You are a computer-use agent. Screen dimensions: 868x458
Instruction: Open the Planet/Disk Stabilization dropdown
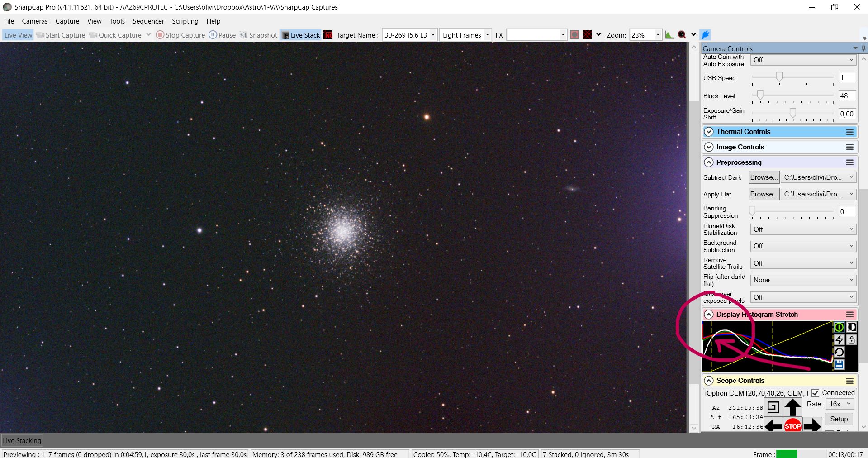803,229
